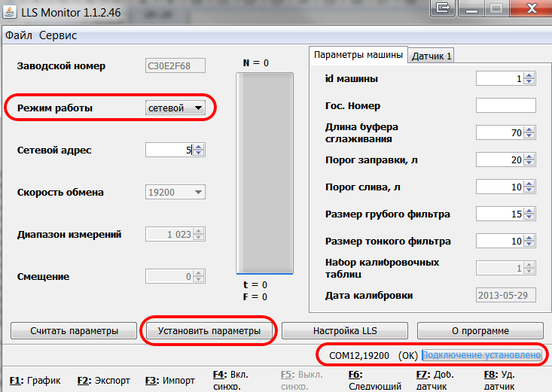The image size is (552, 392).
Task: Click the id машины value field
Action: 500,78
